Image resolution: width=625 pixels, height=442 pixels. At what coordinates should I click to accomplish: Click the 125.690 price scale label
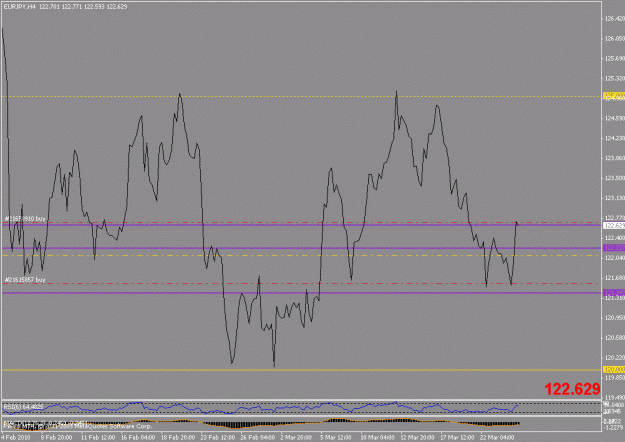(615, 59)
